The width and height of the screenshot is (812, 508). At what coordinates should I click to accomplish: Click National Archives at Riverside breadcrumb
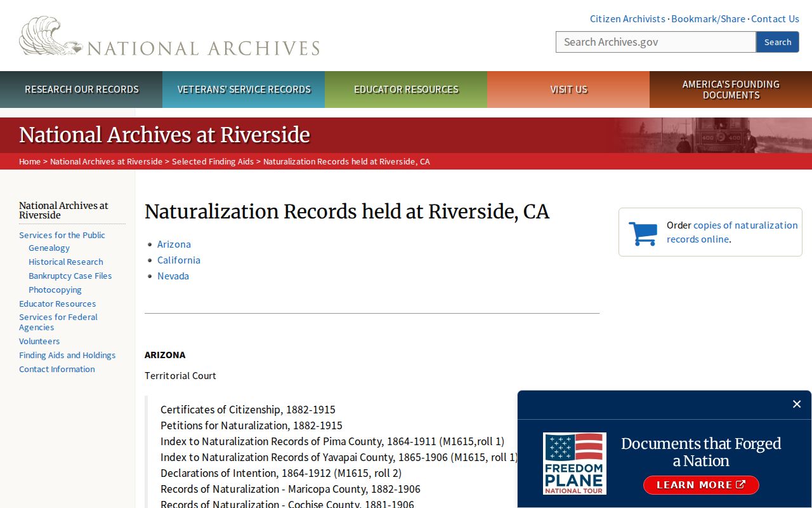[106, 161]
